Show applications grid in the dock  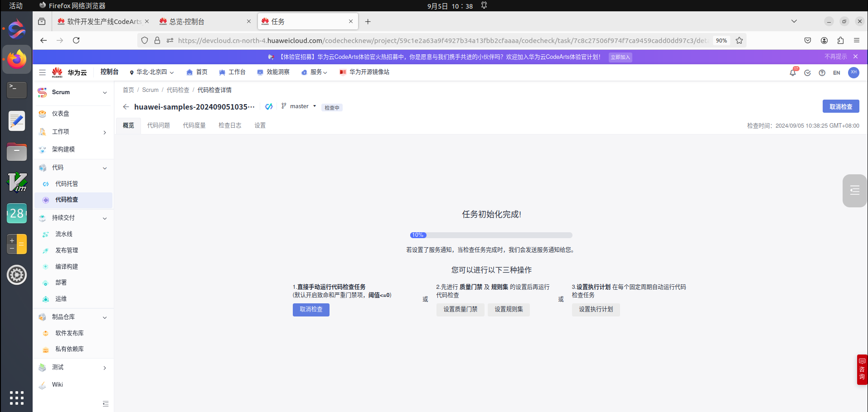pos(17,398)
